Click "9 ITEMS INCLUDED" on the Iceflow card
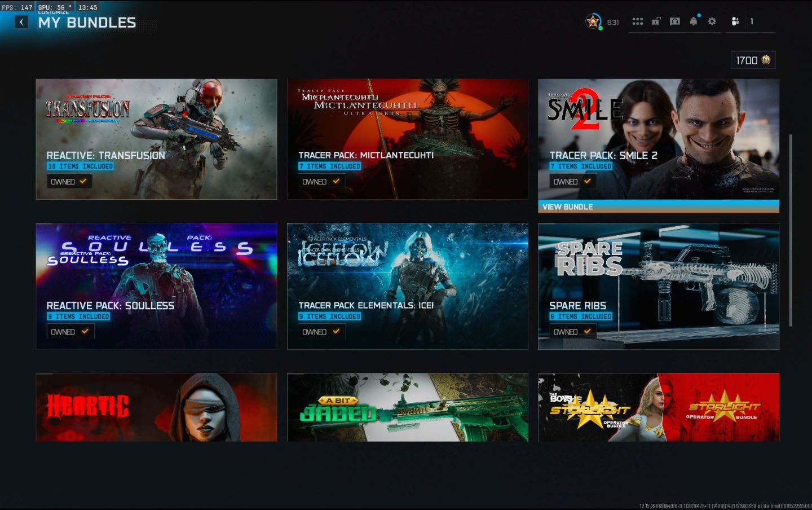The image size is (812, 510). pos(329,316)
